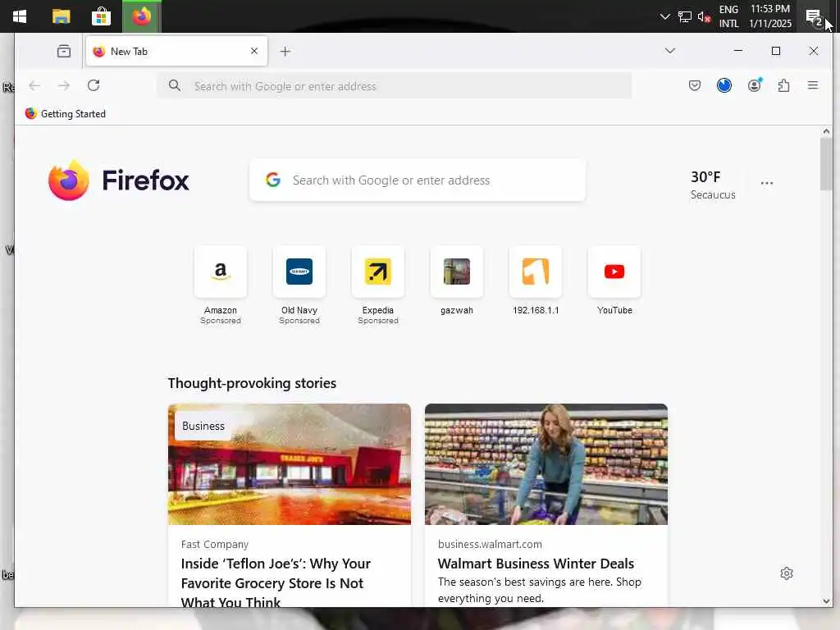Open the YouTube shortcut tile

click(614, 281)
